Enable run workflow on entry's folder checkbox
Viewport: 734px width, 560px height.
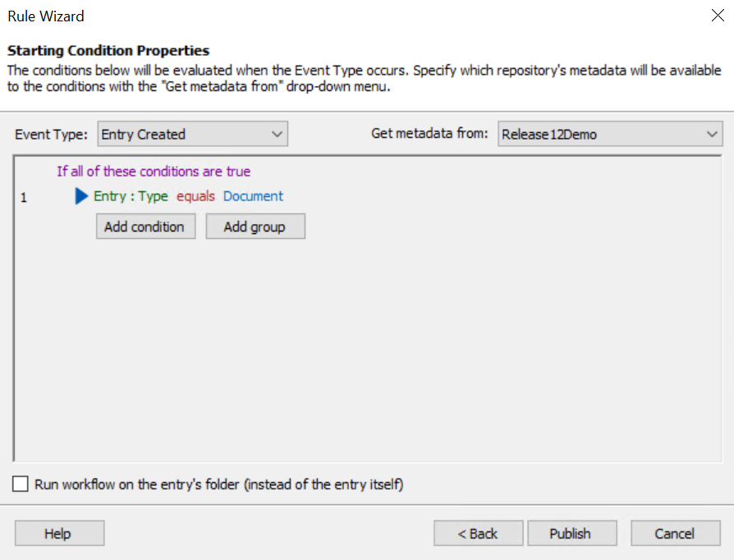(x=21, y=484)
